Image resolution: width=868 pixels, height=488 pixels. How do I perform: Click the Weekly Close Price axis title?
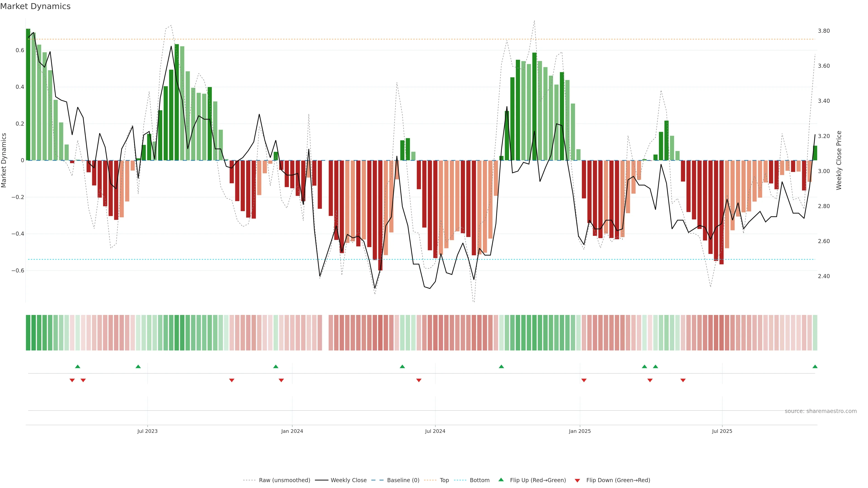pos(839,160)
